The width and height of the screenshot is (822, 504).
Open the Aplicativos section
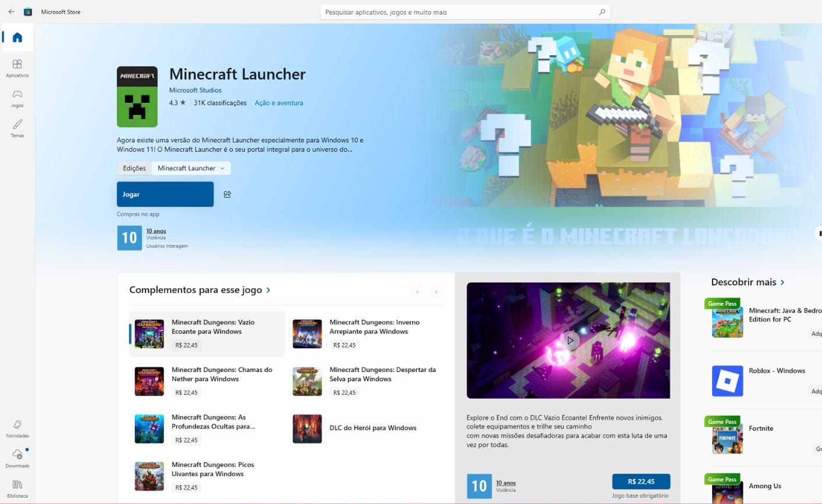pos(17,68)
